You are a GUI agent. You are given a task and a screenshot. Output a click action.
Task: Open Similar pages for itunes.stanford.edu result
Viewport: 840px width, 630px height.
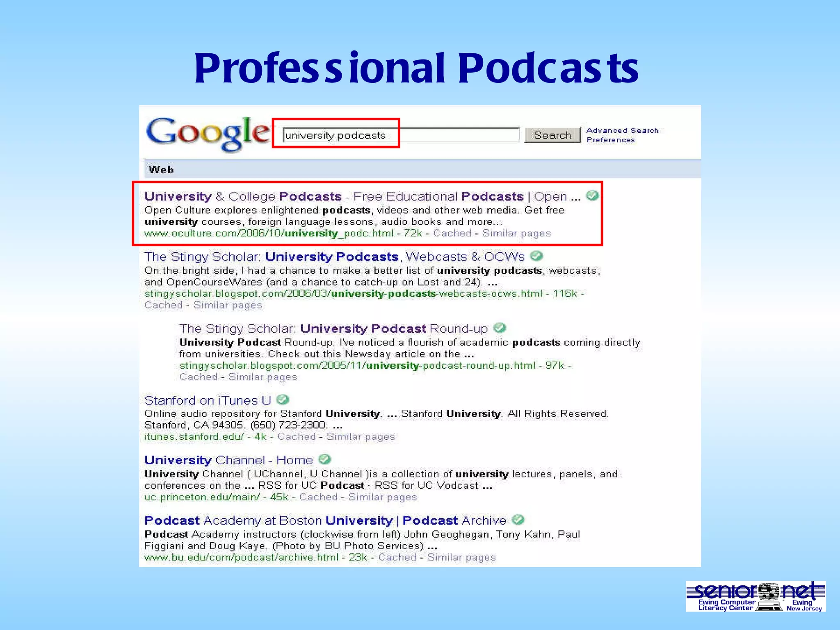(x=361, y=436)
